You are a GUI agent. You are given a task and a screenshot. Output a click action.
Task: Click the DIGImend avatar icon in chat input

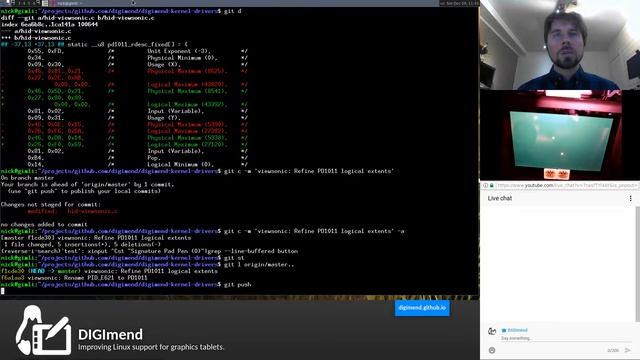click(x=492, y=331)
